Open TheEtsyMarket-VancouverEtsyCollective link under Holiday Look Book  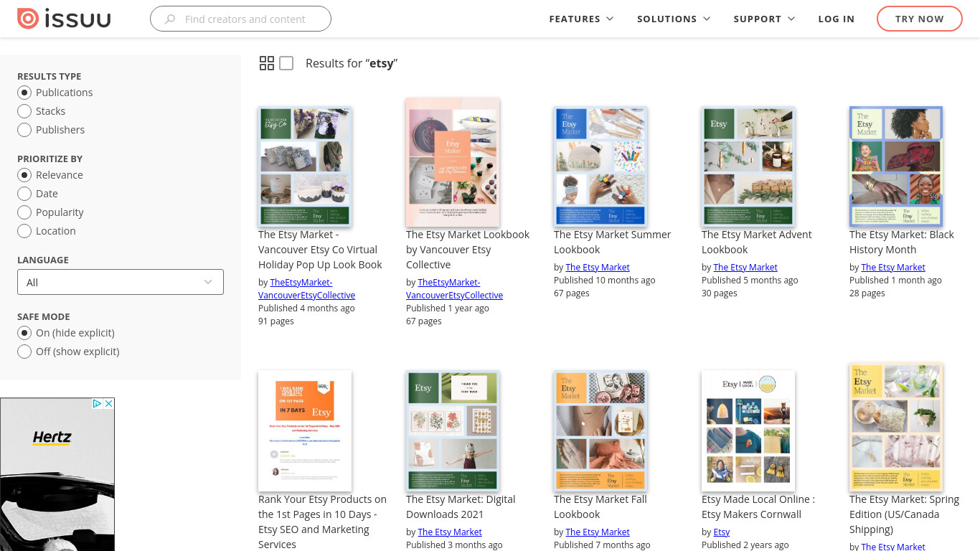(306, 288)
